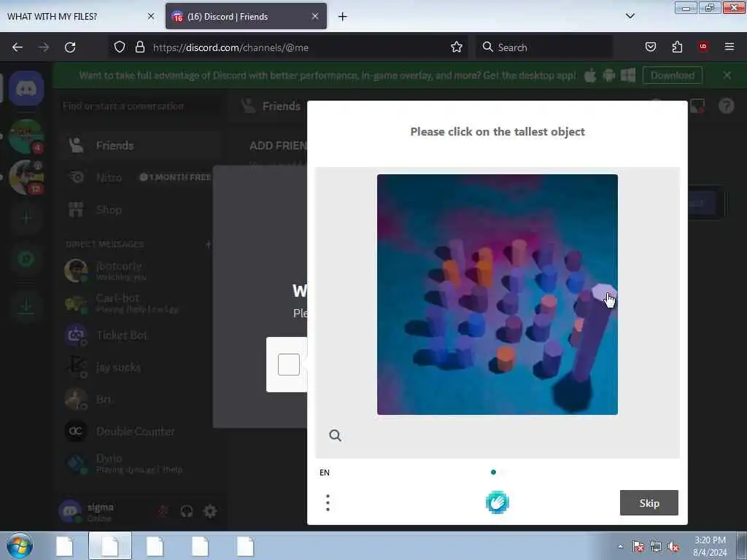Open the taskbar clock showing 3:20 PM
The height and width of the screenshot is (560, 747).
710,545
